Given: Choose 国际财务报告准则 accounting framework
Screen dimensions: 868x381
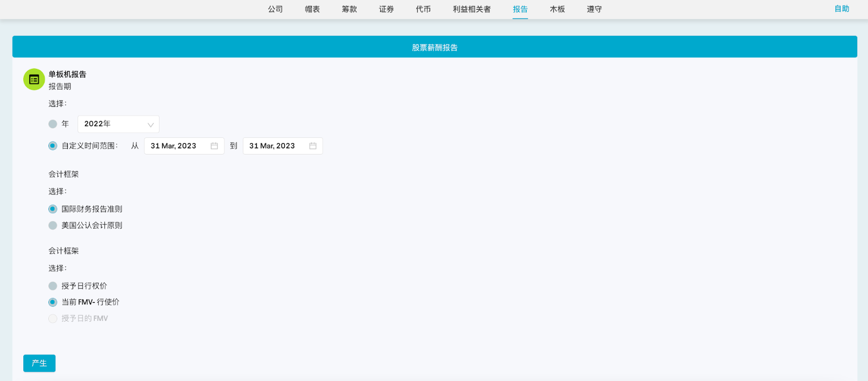Looking at the screenshot, I should pos(53,209).
